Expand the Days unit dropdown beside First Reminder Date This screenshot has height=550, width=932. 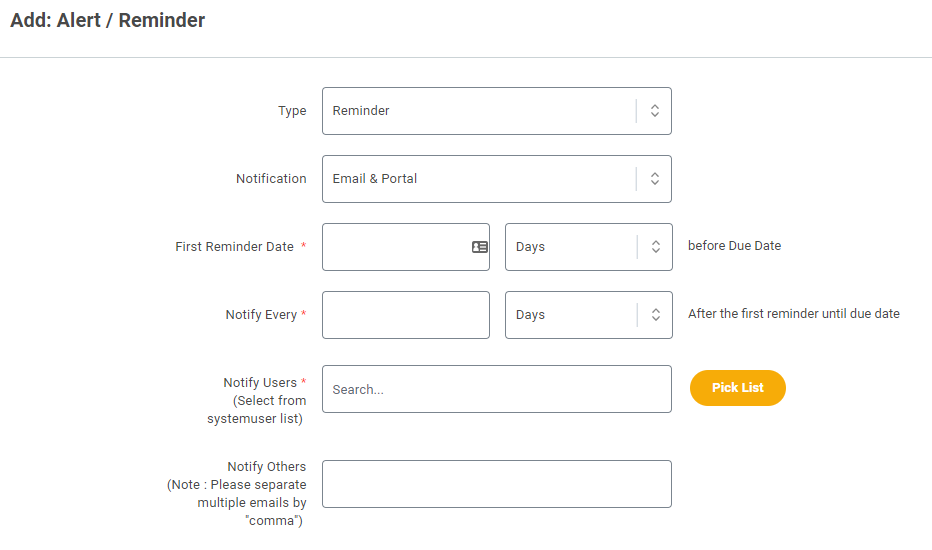coord(589,247)
